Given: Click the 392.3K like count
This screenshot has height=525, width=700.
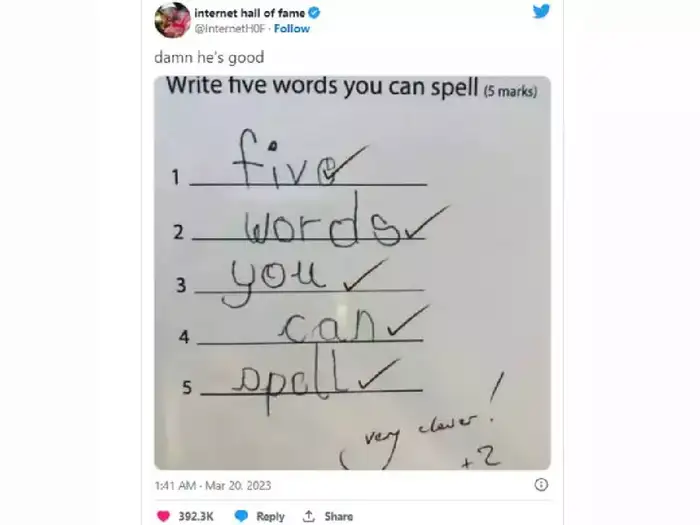Looking at the screenshot, I should click(x=196, y=517).
